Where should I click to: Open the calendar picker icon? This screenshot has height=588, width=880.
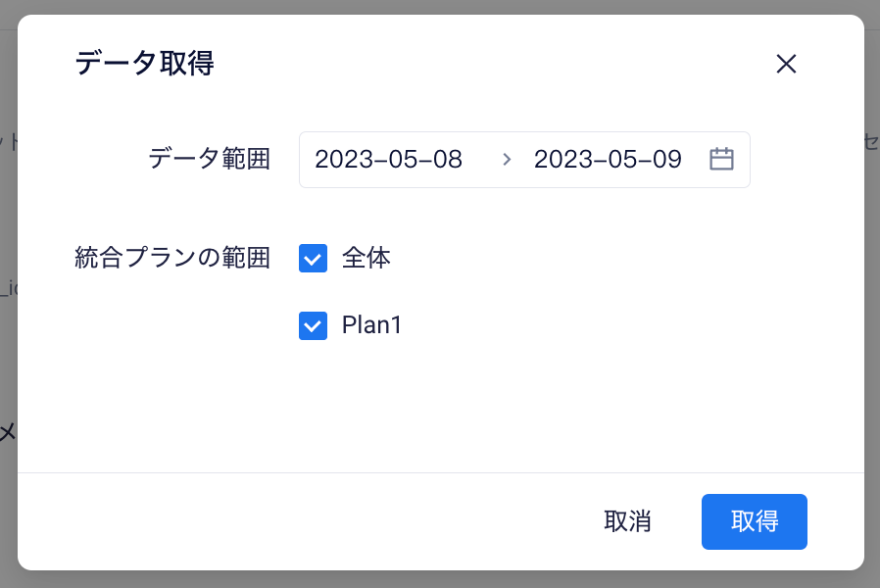tap(721, 160)
